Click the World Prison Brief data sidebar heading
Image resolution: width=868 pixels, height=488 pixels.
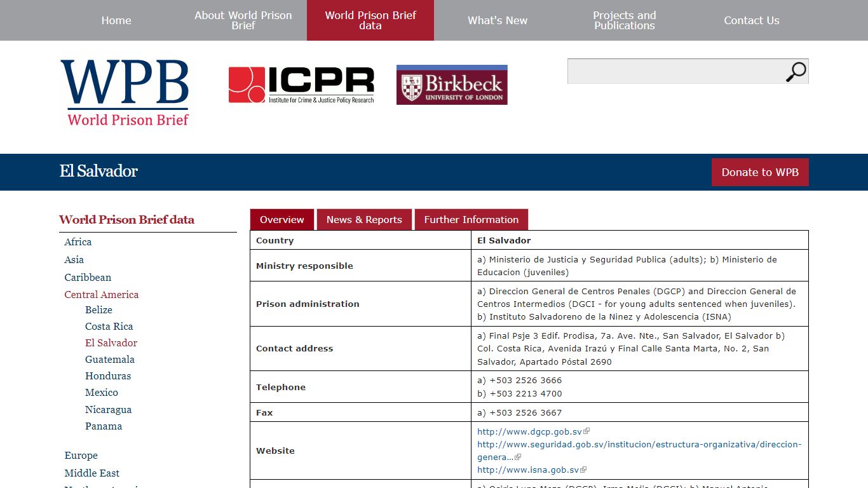pyautogui.click(x=127, y=220)
